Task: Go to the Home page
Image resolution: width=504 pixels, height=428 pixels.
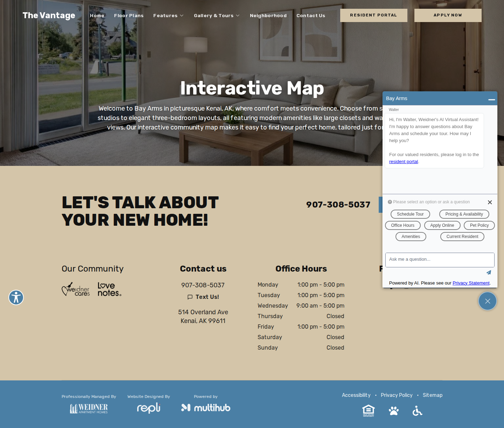Action: (97, 16)
